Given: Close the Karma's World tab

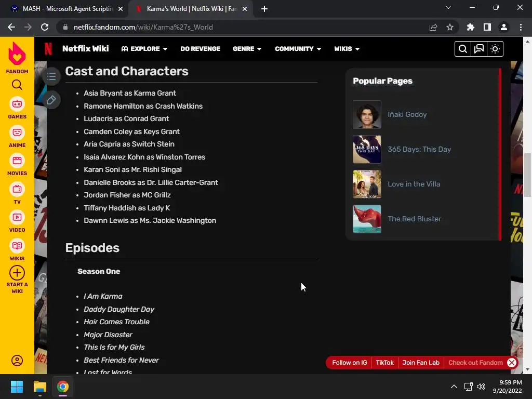Looking at the screenshot, I should 245,9.
